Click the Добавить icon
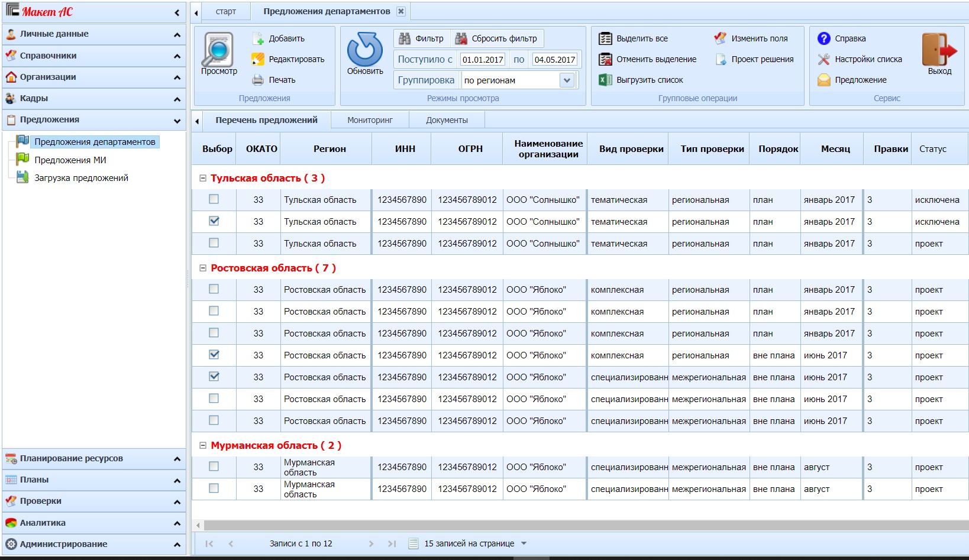 [259, 39]
